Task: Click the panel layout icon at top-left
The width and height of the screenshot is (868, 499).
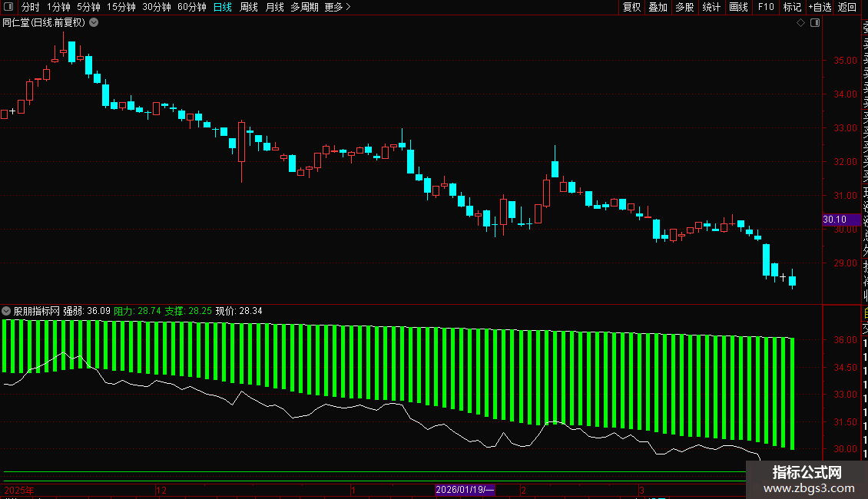Action: (8, 7)
